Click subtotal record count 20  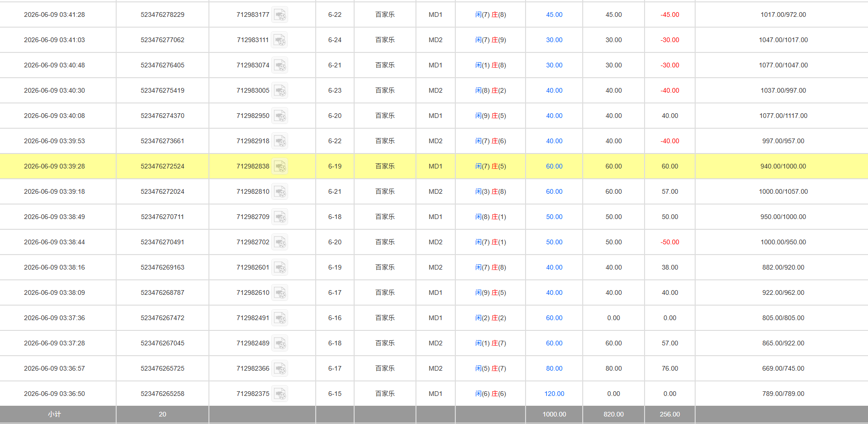click(x=163, y=414)
